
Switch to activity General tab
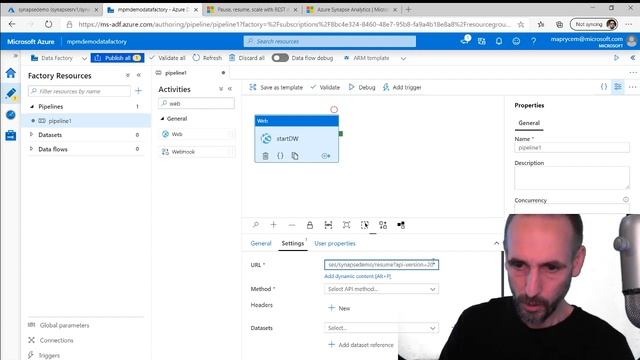(x=261, y=243)
